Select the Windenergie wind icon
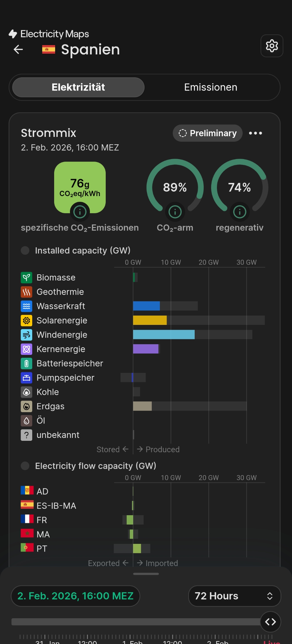 point(26,335)
